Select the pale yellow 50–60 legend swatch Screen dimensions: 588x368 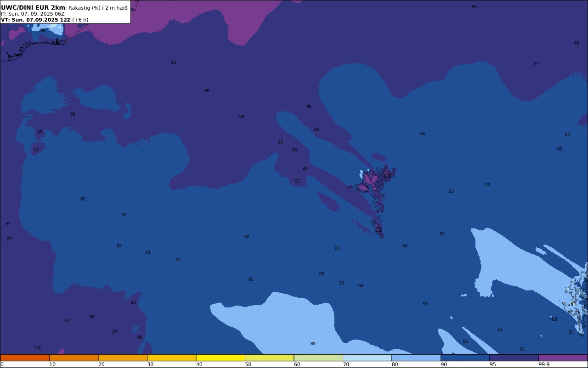tap(270, 357)
